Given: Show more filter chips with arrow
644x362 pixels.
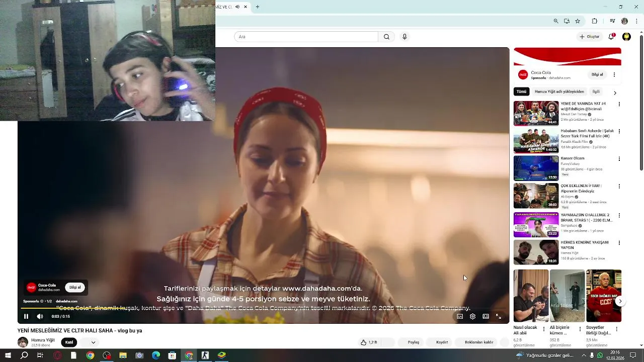Looking at the screenshot, I should pos(615,93).
